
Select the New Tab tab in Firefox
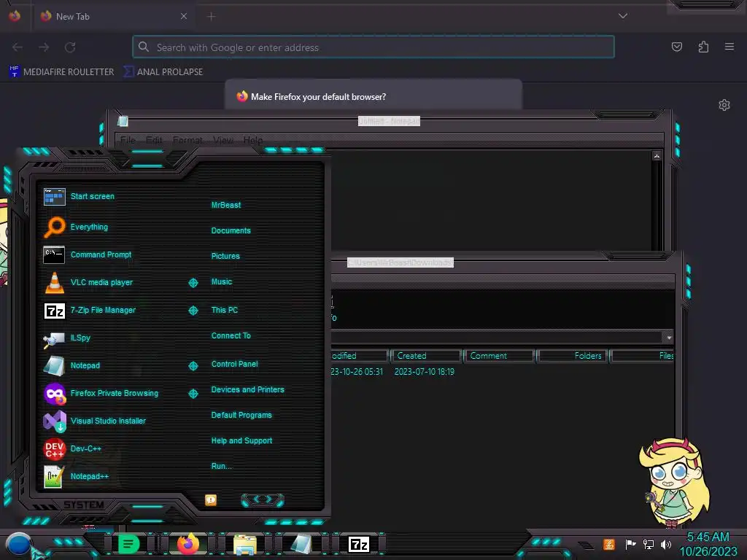click(x=115, y=16)
